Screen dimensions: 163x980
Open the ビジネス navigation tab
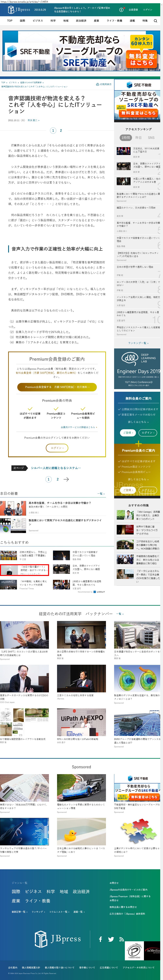click(x=38, y=21)
